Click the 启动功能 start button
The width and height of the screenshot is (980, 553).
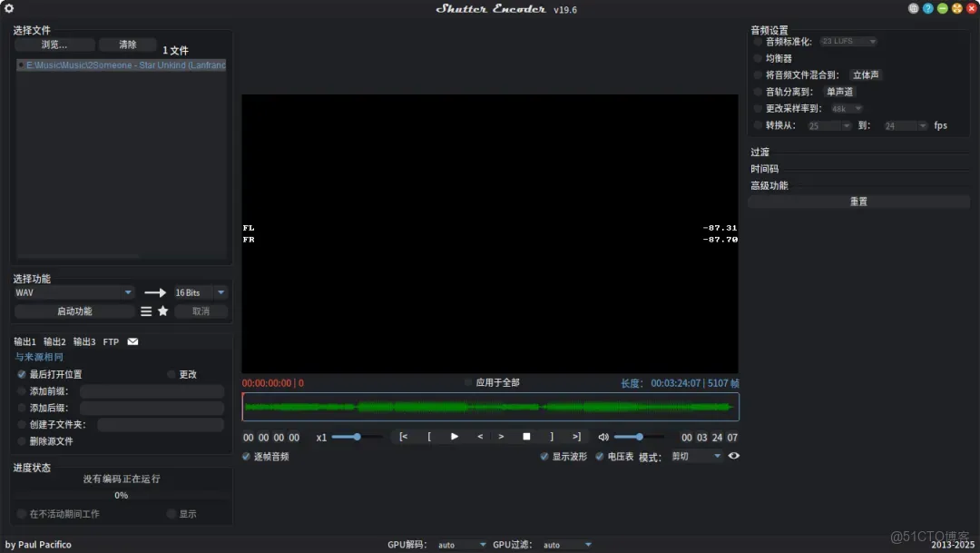click(76, 311)
